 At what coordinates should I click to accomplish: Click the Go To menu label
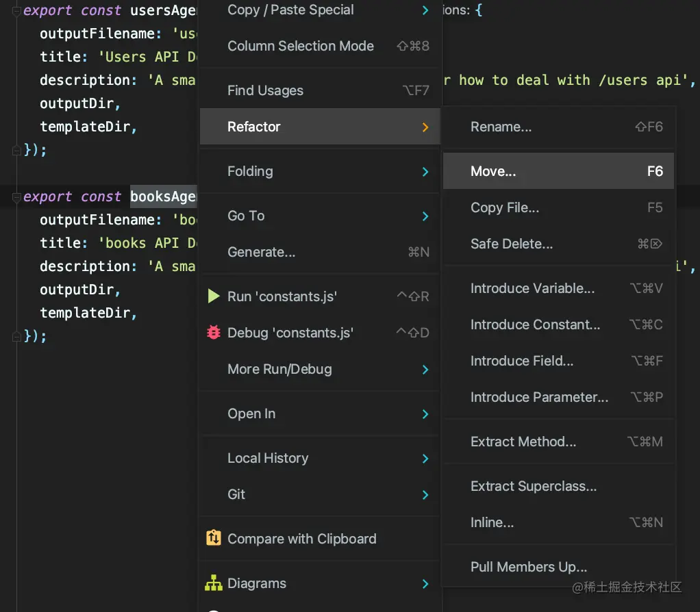coord(246,216)
